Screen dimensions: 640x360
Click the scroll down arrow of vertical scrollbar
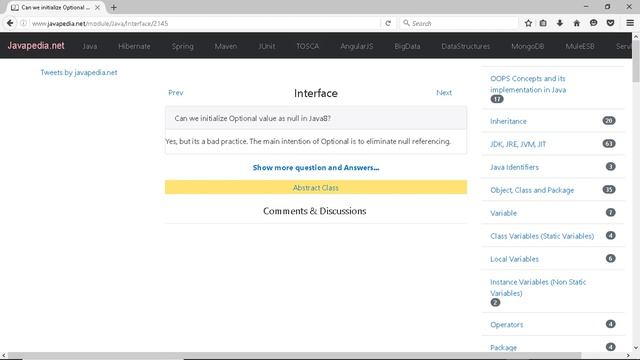click(636, 348)
